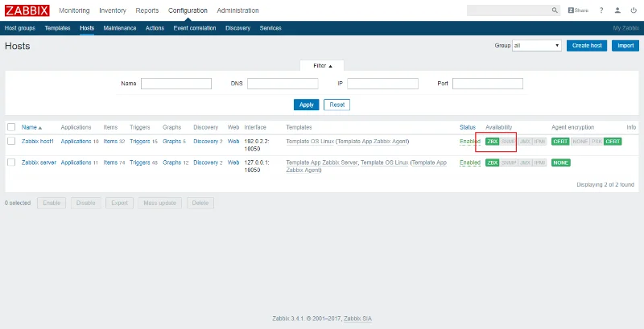
Task: Click SNMP availability badge for Zabbix host1
Action: click(x=508, y=142)
